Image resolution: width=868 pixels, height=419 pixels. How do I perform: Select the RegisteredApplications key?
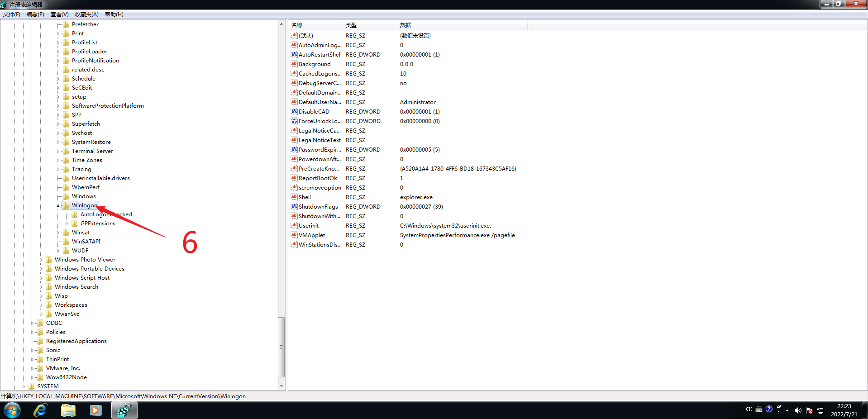click(76, 341)
